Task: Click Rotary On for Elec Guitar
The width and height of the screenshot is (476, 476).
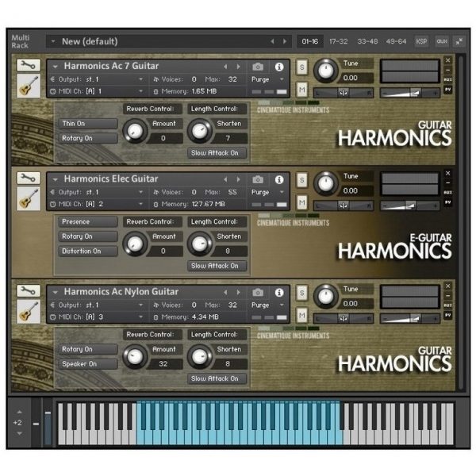Action: pos(88,236)
